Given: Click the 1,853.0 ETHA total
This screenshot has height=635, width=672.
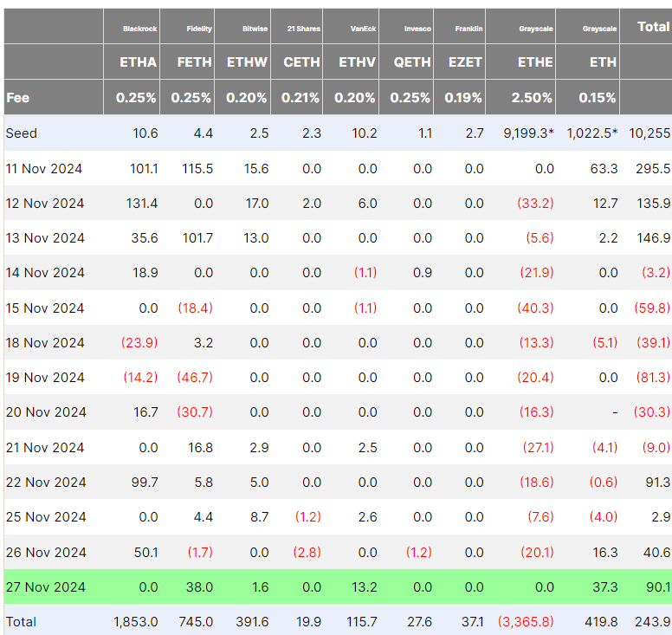Looking at the screenshot, I should click(x=135, y=622).
